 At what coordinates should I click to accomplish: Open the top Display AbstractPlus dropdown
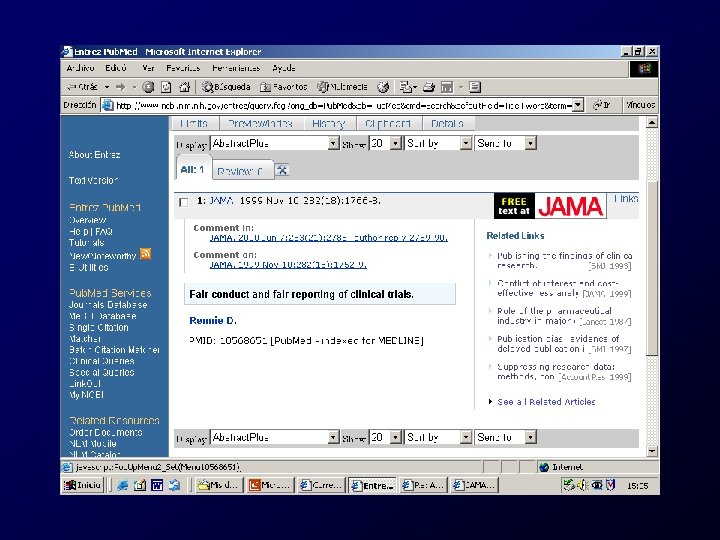point(275,143)
